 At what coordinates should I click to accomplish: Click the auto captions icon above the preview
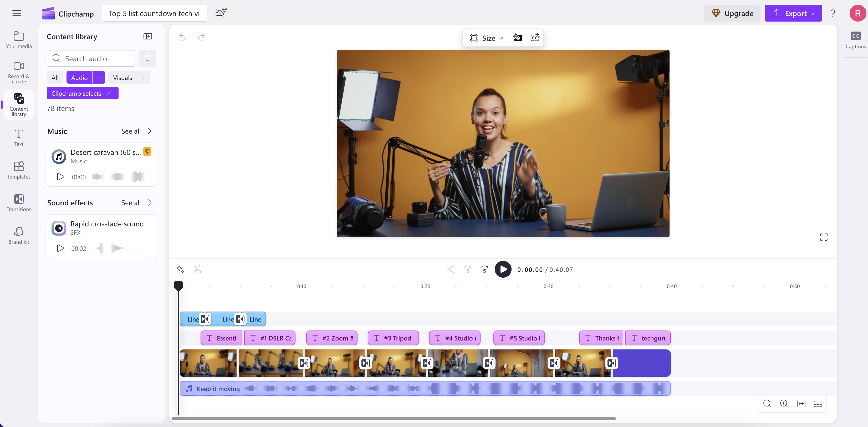point(535,37)
